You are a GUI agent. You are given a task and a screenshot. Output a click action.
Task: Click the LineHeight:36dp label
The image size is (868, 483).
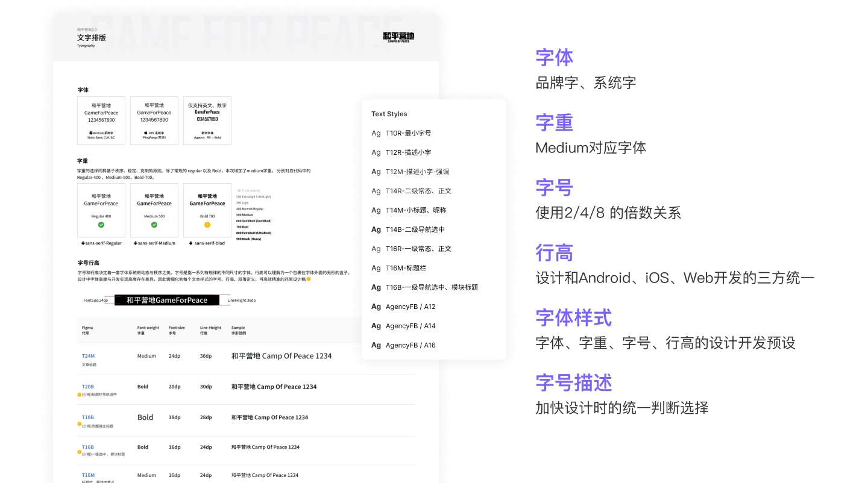[242, 300]
